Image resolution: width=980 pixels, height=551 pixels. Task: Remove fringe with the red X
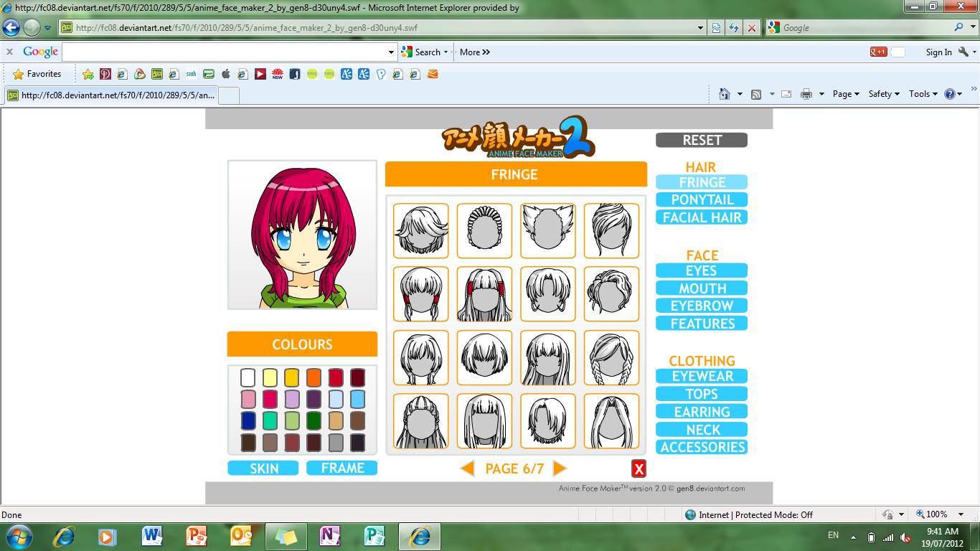pyautogui.click(x=639, y=468)
